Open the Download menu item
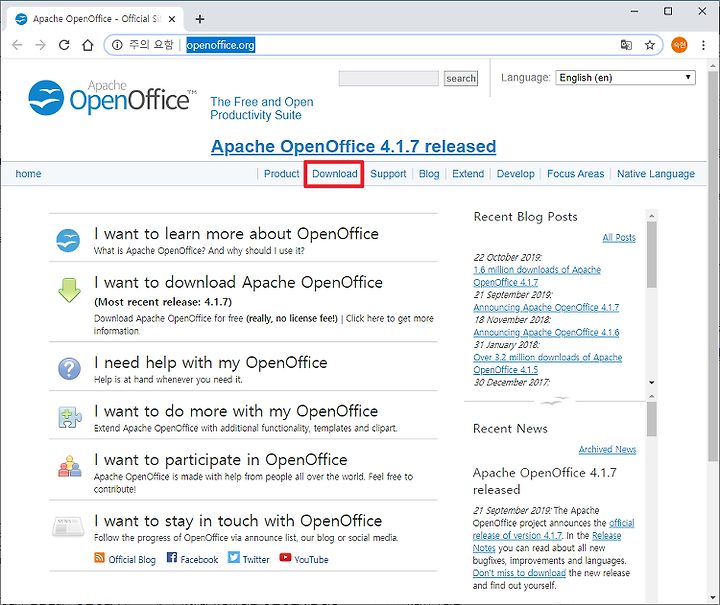The image size is (720, 605). [x=335, y=174]
